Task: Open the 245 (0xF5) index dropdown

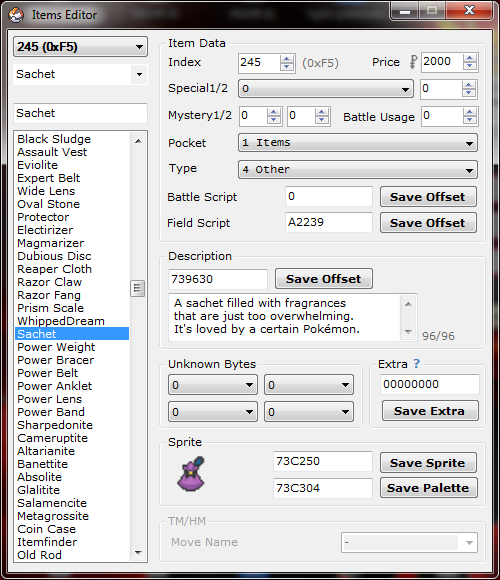Action: click(81, 47)
